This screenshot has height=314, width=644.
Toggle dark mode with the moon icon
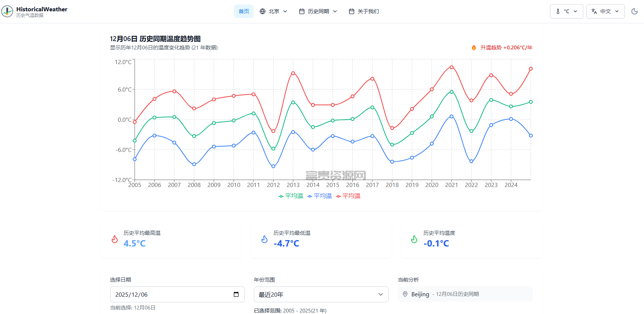click(x=635, y=11)
